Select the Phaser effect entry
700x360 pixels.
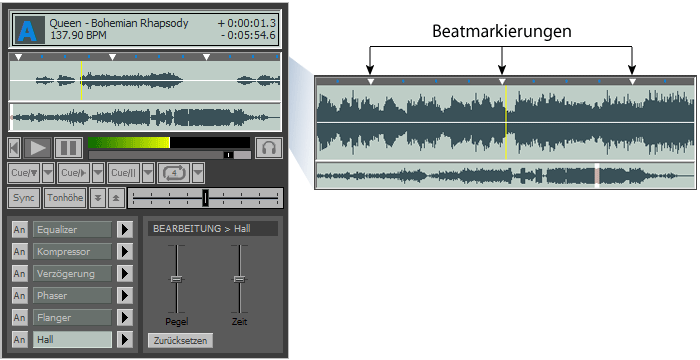click(x=72, y=295)
